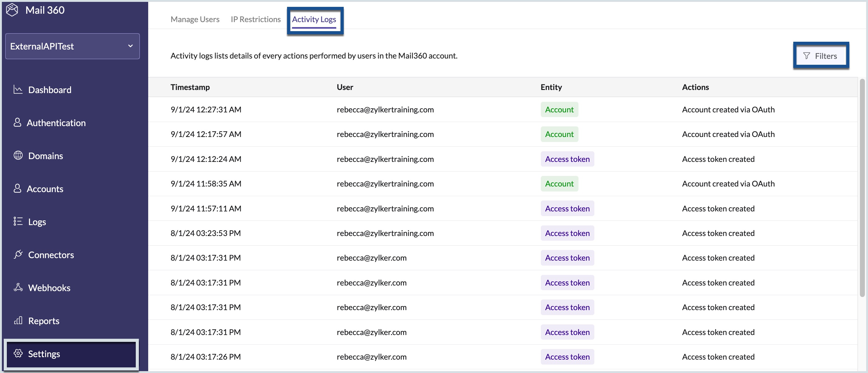The width and height of the screenshot is (868, 373).
Task: Open the Settings menu item
Action: click(71, 354)
